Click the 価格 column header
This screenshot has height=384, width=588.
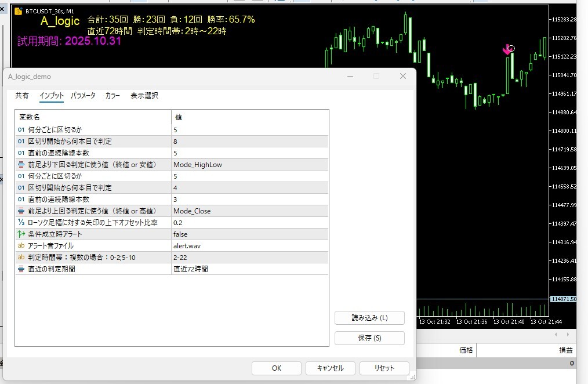pyautogui.click(x=466, y=350)
